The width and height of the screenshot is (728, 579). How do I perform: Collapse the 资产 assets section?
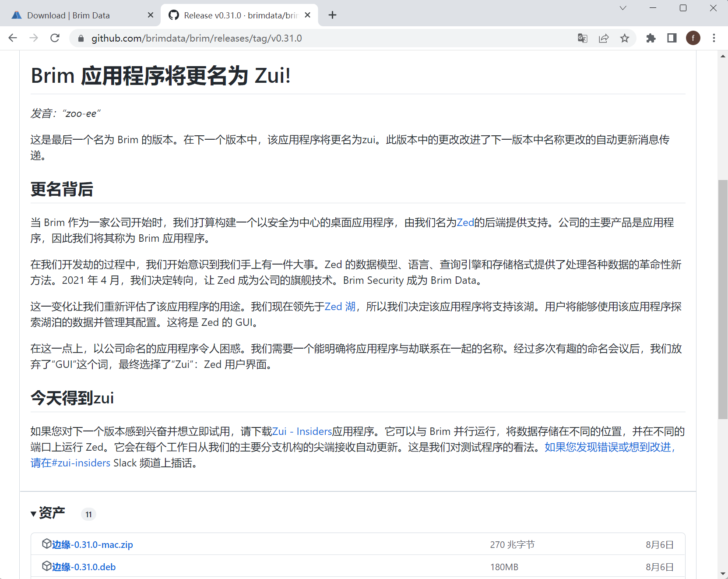coord(48,513)
